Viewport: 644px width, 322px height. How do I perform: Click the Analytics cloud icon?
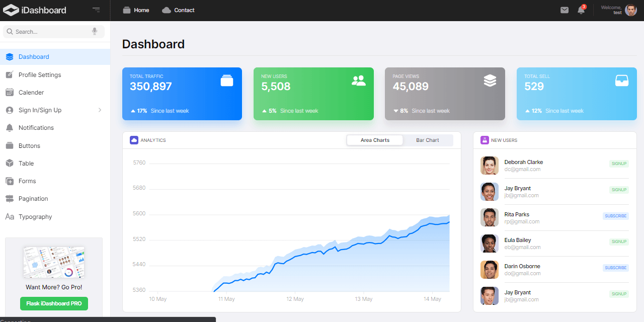click(134, 140)
